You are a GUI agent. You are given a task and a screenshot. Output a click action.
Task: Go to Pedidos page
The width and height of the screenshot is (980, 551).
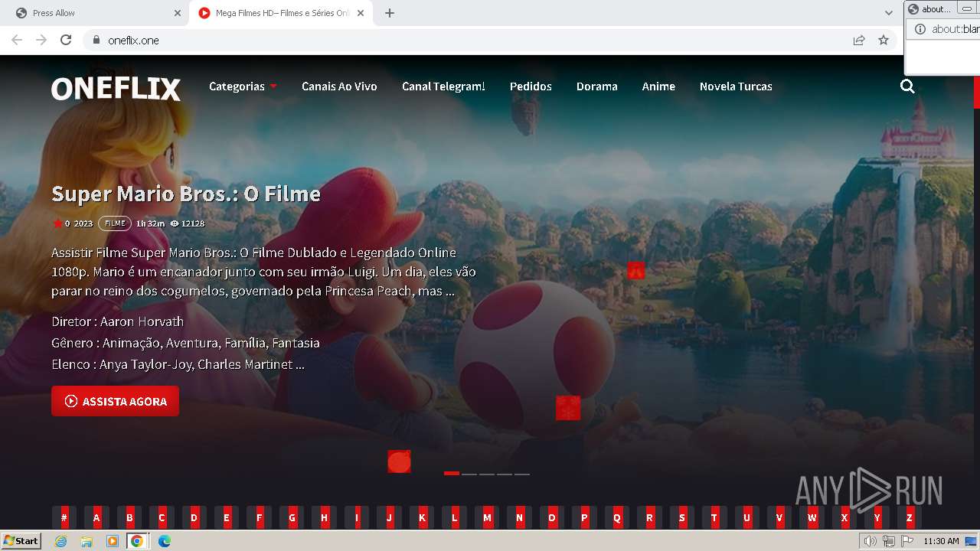tap(531, 86)
